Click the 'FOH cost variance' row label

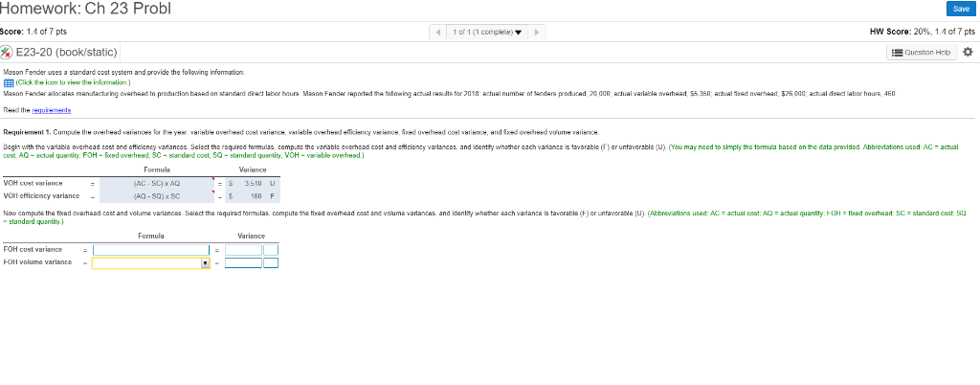(33, 250)
